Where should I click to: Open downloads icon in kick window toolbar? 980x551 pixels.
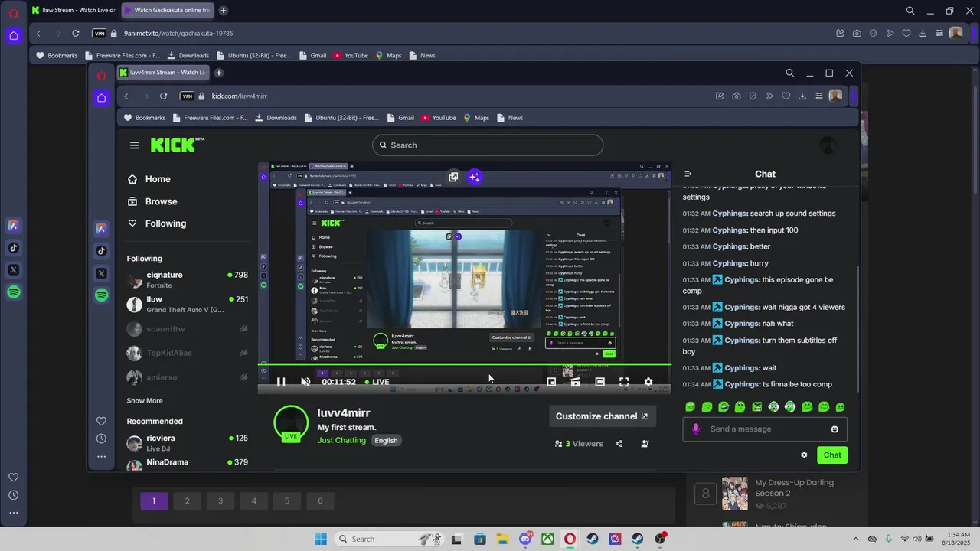[802, 96]
